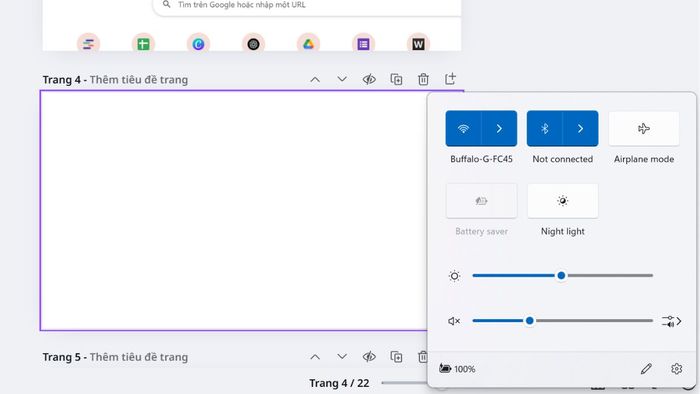The height and width of the screenshot is (394, 700).
Task: Toggle Battery saver tile
Action: coord(481,201)
